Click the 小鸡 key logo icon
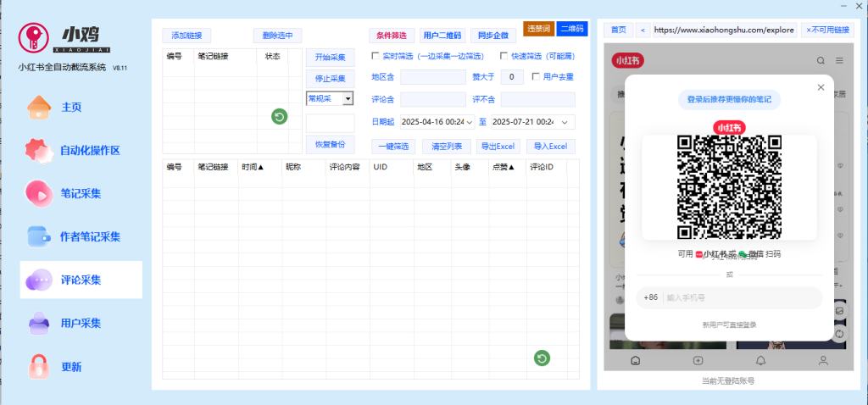Screen dimensions: 868x405 34,37
